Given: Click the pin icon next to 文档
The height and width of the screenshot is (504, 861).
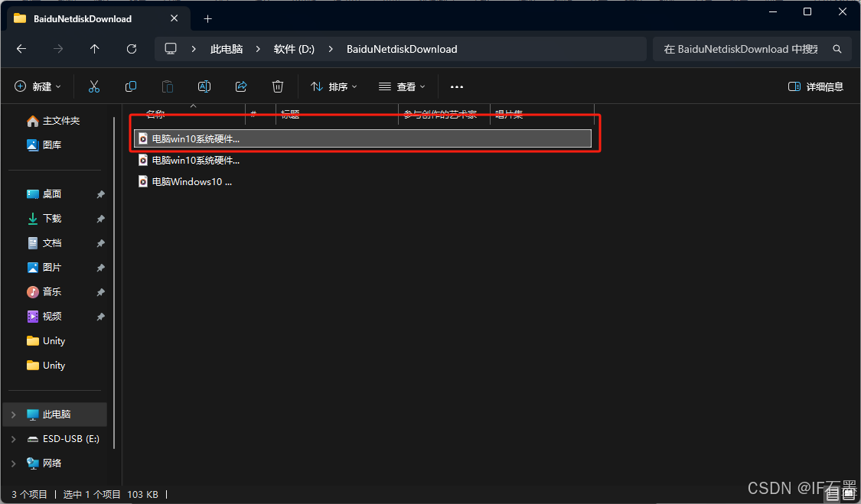Looking at the screenshot, I should pos(100,243).
